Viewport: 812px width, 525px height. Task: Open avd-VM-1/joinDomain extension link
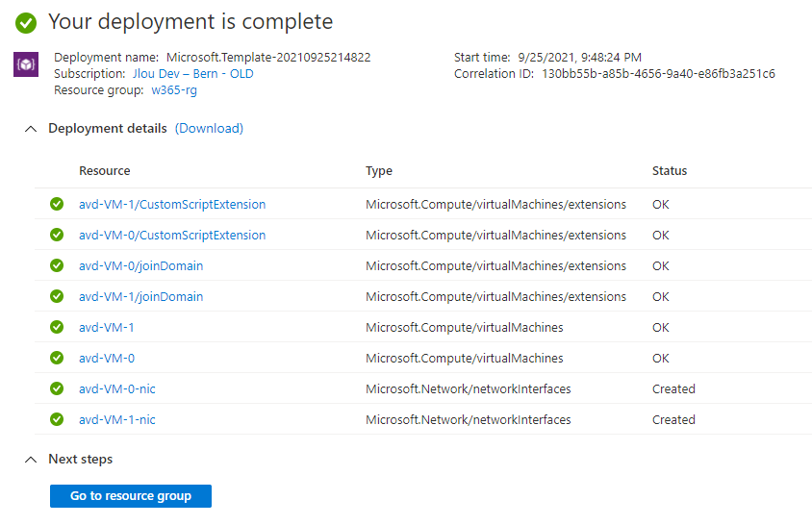(x=140, y=297)
